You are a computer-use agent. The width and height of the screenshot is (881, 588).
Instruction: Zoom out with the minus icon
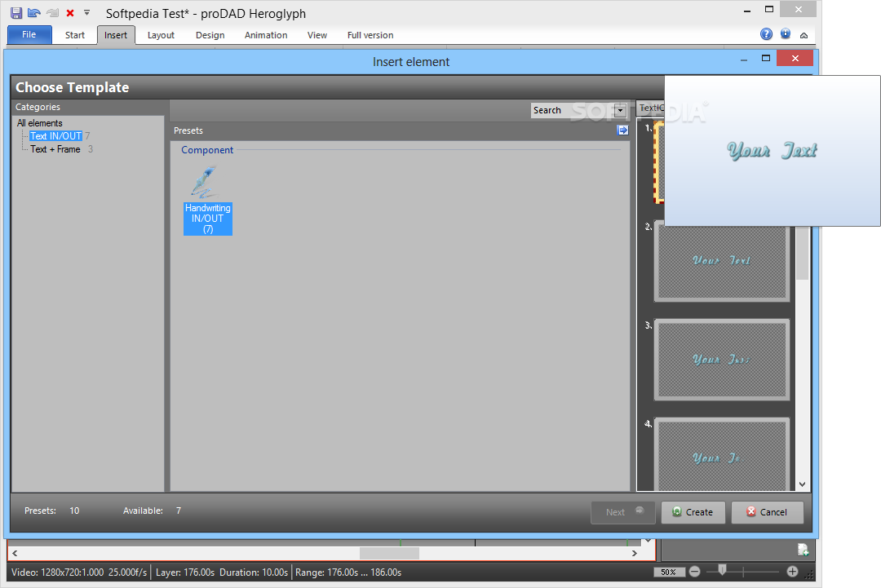click(694, 572)
